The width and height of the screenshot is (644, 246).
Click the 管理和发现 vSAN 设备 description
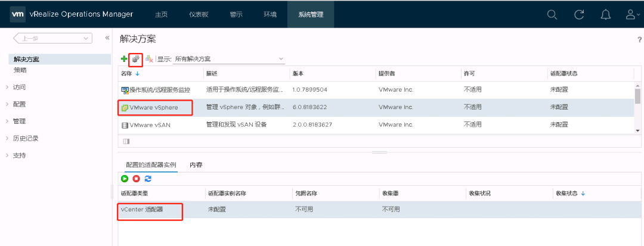tap(237, 124)
